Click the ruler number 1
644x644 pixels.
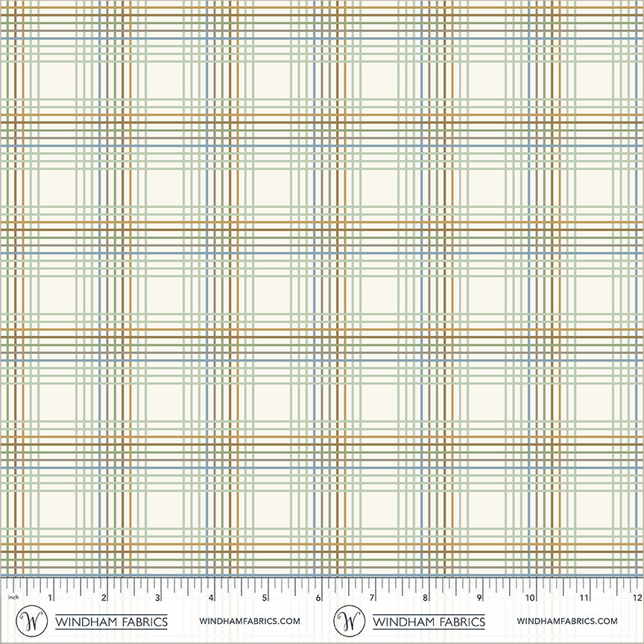(50, 598)
